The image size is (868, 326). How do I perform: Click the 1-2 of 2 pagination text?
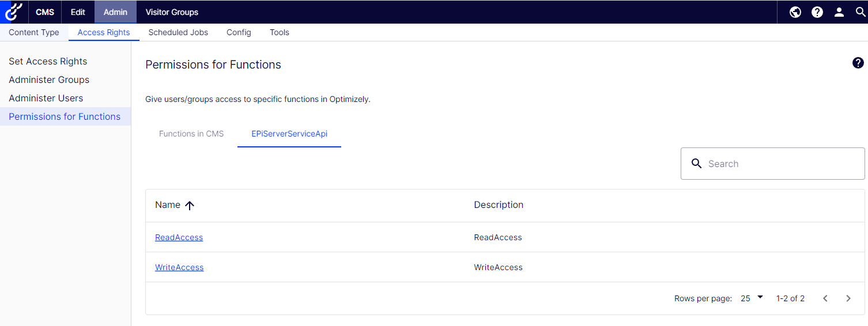click(x=790, y=298)
